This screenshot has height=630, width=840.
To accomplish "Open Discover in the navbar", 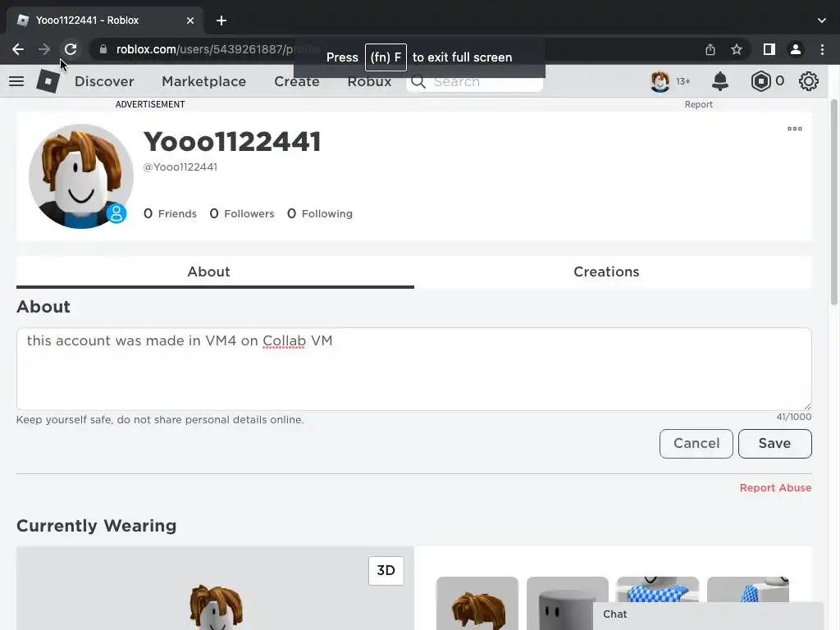I will pyautogui.click(x=104, y=81).
